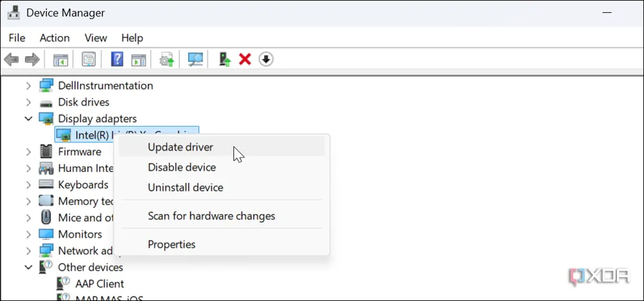
Task: Open Properties from the context menu
Action: (x=171, y=244)
